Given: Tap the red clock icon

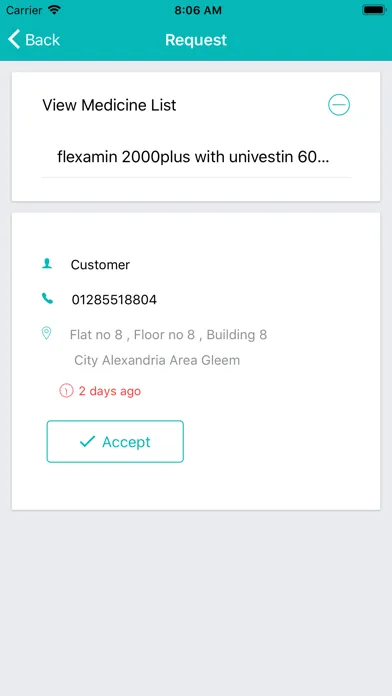Looking at the screenshot, I should [x=66, y=391].
